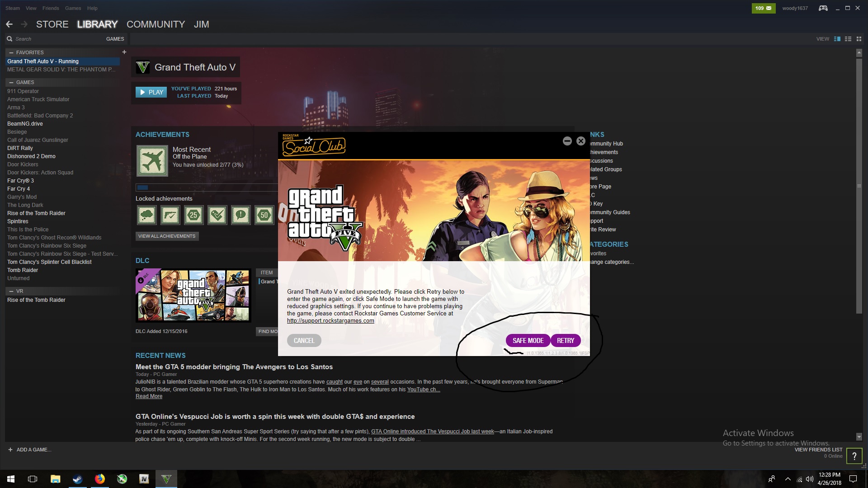
Task: Collapse the GAMES category
Action: 11,82
